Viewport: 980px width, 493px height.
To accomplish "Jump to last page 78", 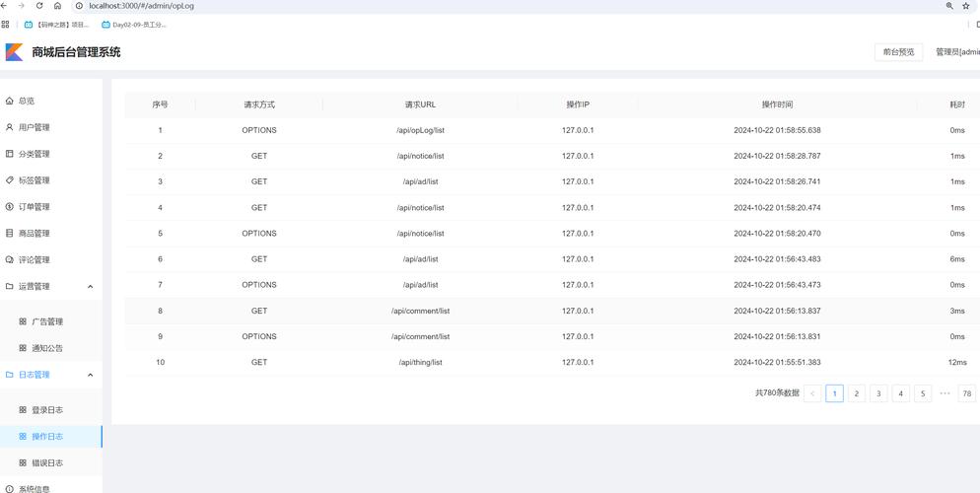I will (x=966, y=393).
